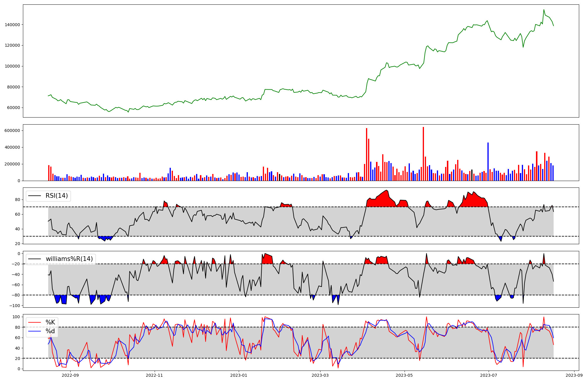Click the -100 tick on the Williams %R axis
Screen dimensions: 588x382
tap(15, 306)
